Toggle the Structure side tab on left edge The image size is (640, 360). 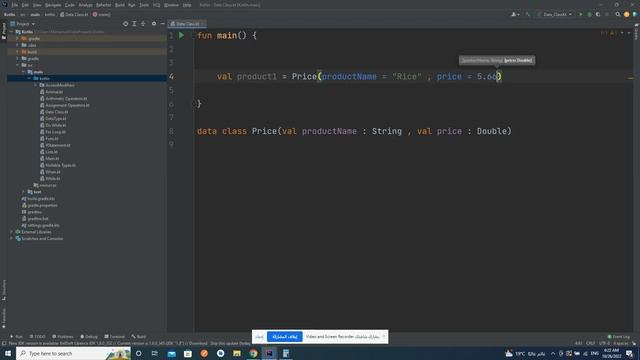pos(4,290)
